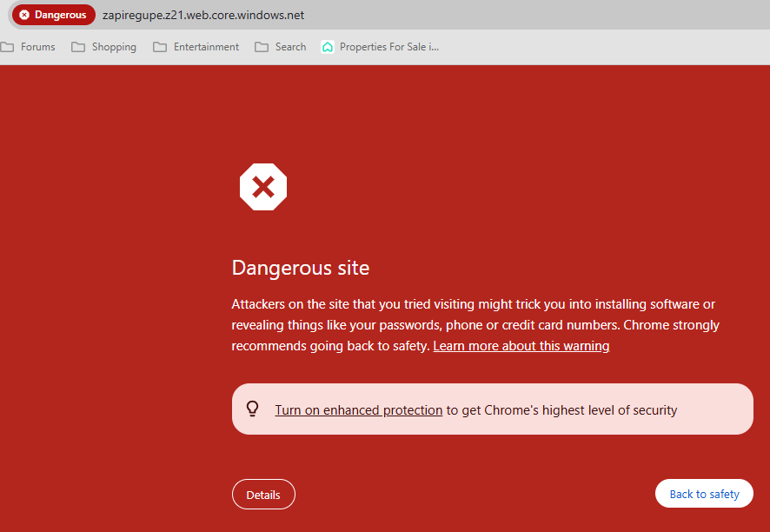Open the Properties For Sale bookmark
This screenshot has width=770, height=532.
[388, 47]
